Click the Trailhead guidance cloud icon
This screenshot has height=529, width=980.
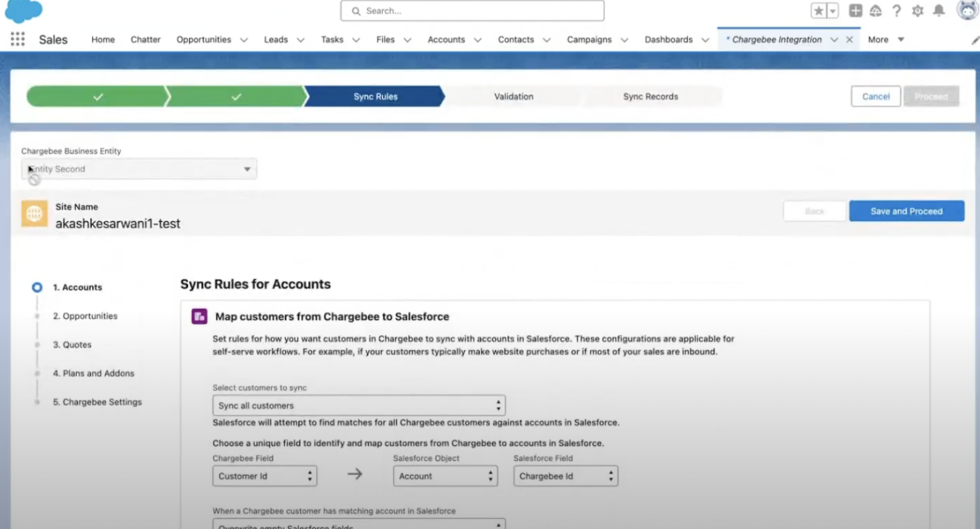coord(875,11)
